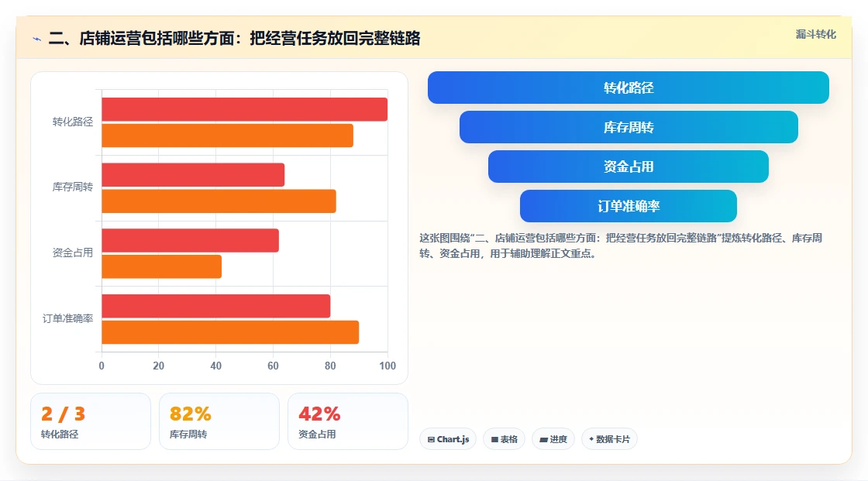Select the 转化路径 funnel stage
868x481 pixels.
(x=629, y=88)
